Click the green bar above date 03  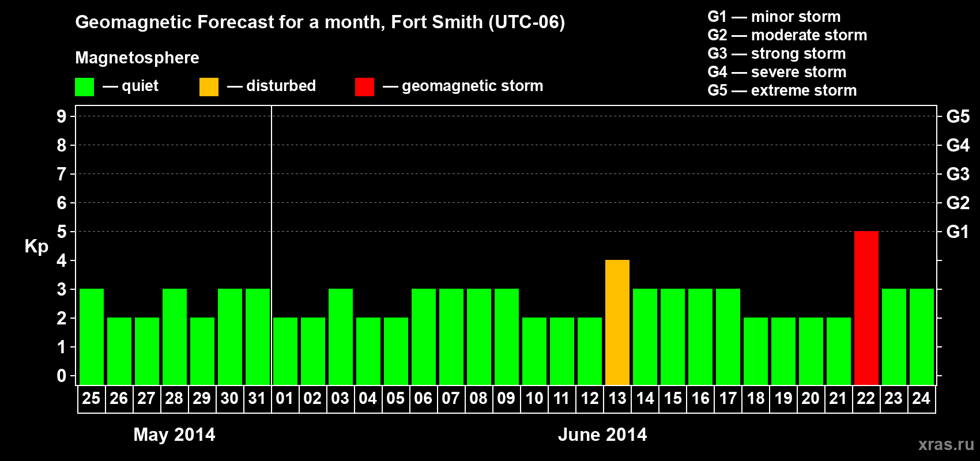340,337
